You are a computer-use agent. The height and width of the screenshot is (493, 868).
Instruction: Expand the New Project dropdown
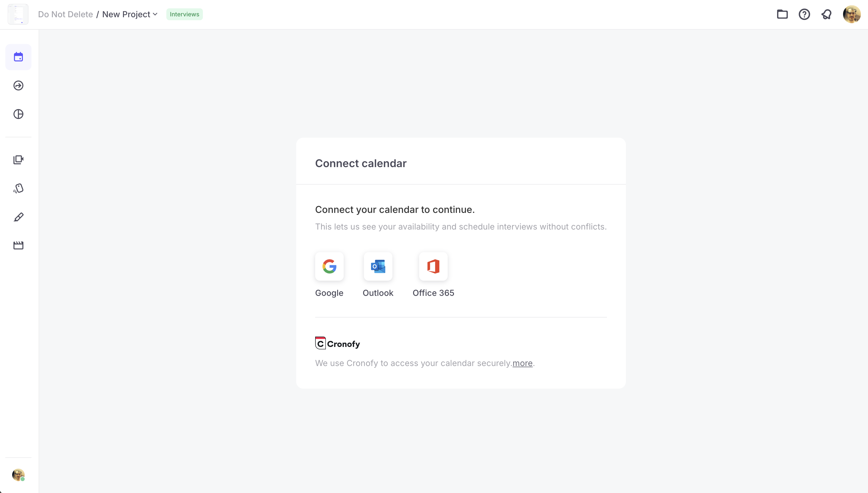(x=130, y=14)
